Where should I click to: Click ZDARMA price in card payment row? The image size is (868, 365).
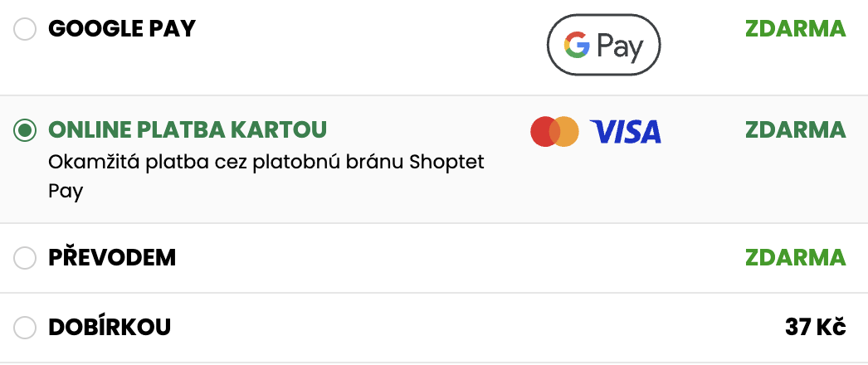click(x=795, y=129)
